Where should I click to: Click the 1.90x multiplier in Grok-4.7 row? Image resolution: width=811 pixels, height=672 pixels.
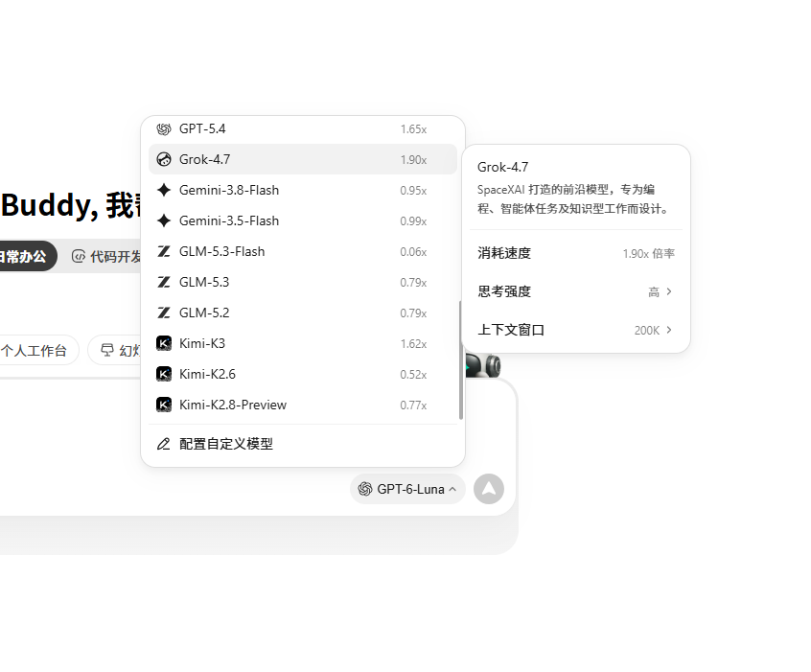413,160
